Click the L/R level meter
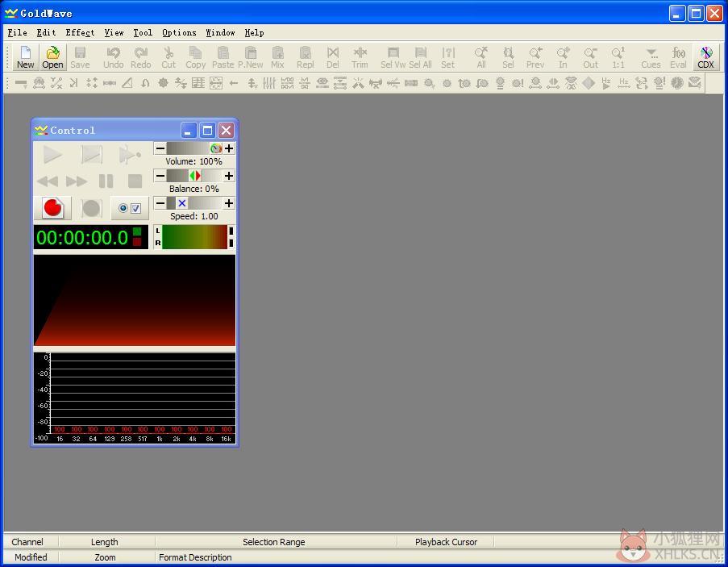This screenshot has width=728, height=567. [194, 237]
